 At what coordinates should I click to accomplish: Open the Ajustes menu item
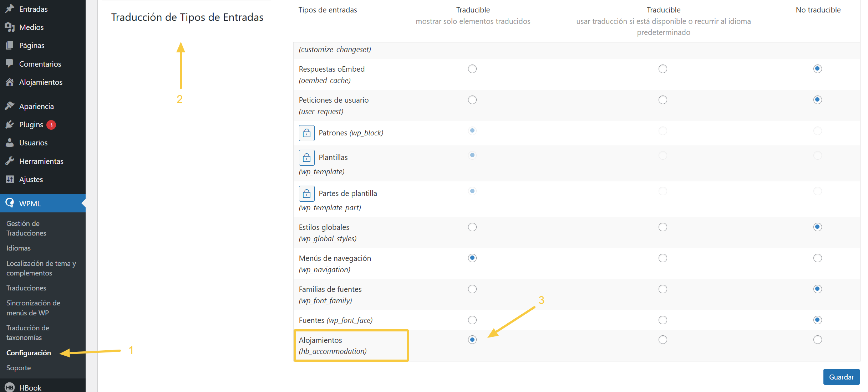point(31,179)
